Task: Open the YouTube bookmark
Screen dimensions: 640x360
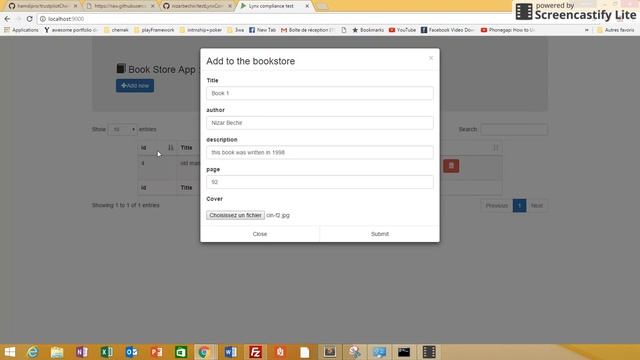Action: coord(402,30)
